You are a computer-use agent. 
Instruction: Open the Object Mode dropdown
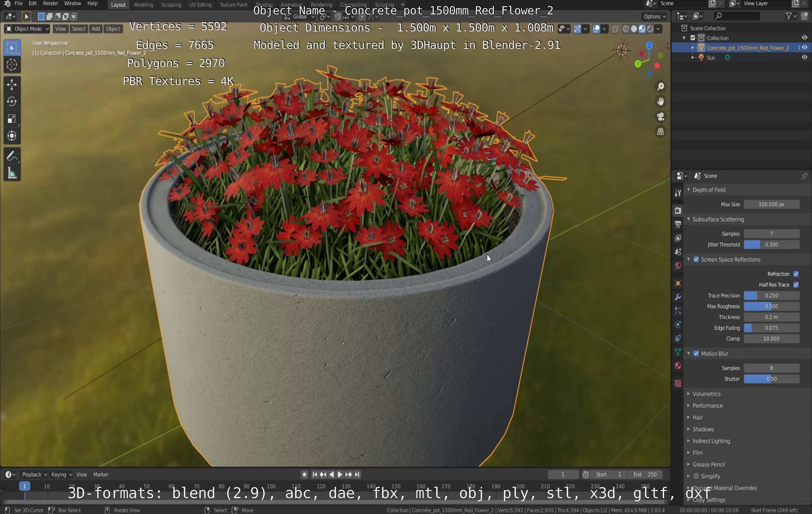[27, 29]
